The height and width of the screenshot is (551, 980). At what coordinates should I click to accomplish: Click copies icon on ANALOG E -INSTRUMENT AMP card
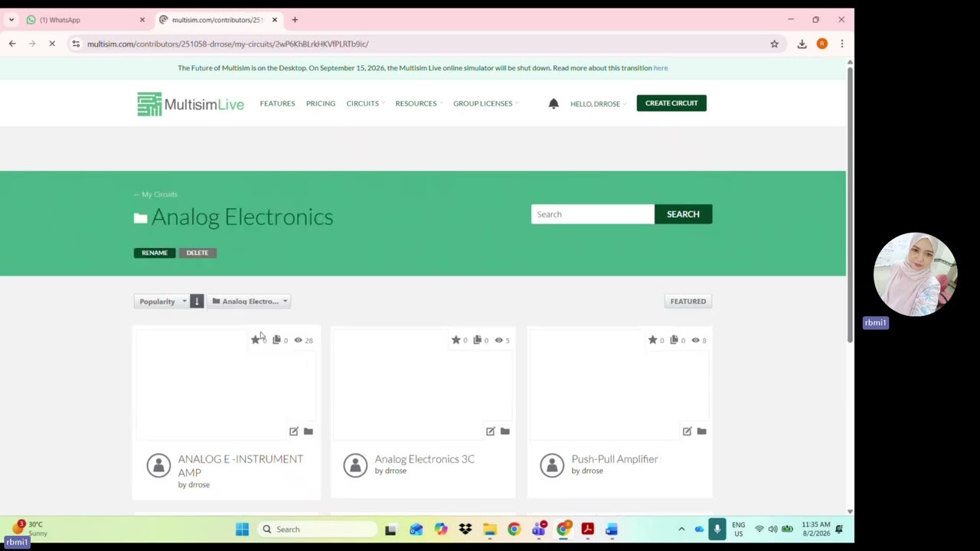(277, 340)
